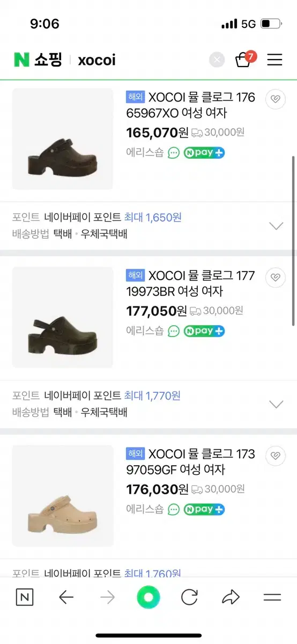This screenshot has width=297, height=644.
Task: Reload the page with refresh icon
Action: (190, 597)
